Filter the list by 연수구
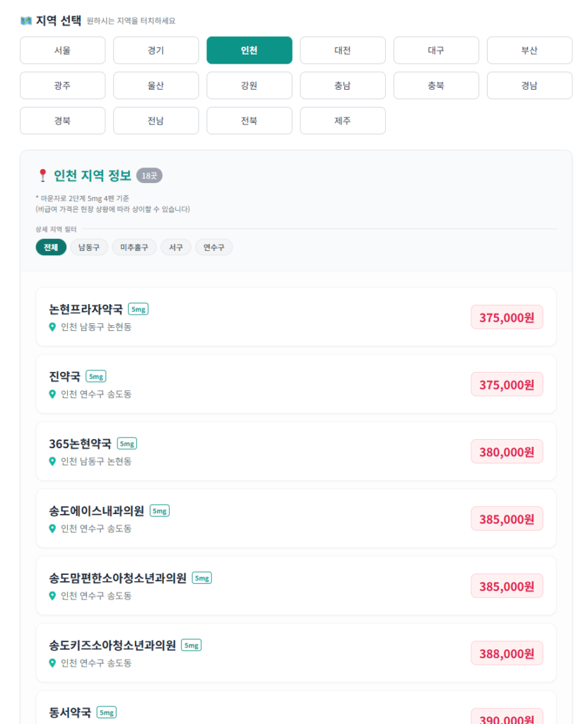The image size is (588, 724). pos(213,247)
